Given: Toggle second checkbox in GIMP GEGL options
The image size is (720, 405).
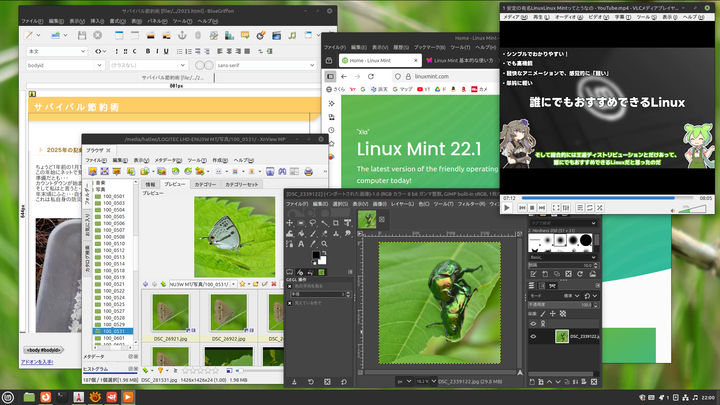Looking at the screenshot, I should 290,303.
